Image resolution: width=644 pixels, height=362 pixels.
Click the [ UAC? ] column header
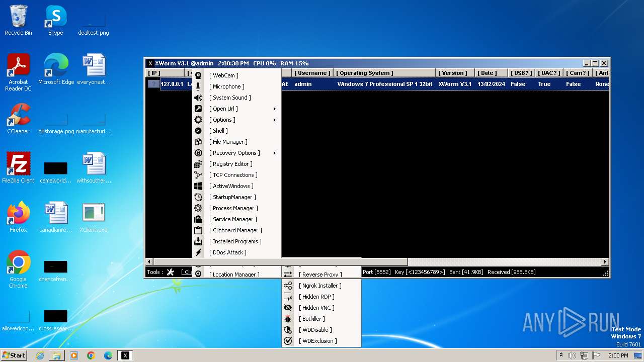coord(549,73)
